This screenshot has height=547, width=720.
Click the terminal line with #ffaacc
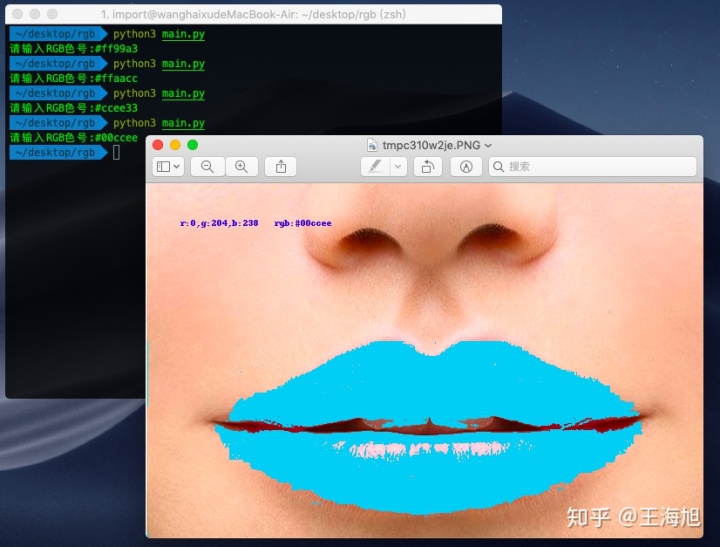[x=73, y=79]
